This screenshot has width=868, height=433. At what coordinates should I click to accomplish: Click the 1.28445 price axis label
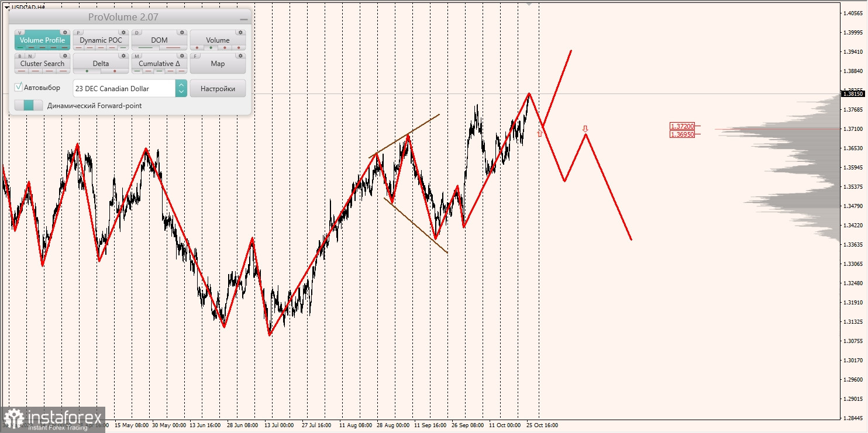click(x=853, y=418)
